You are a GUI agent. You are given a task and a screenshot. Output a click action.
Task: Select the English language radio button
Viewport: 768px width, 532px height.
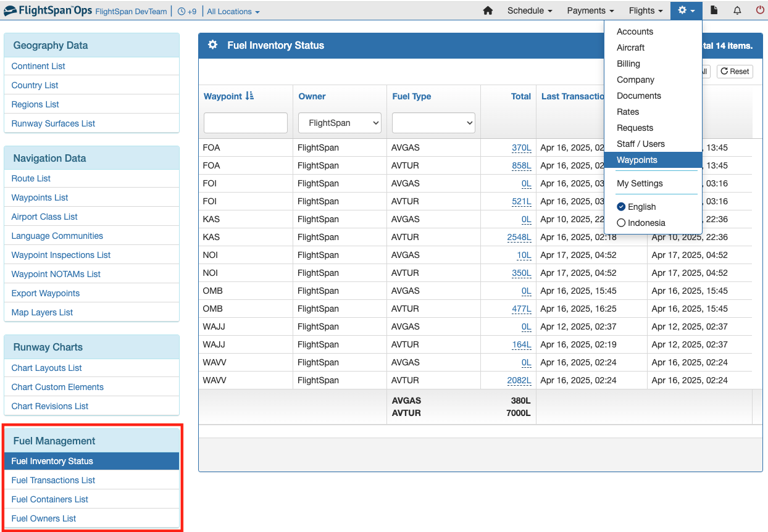[x=621, y=207]
